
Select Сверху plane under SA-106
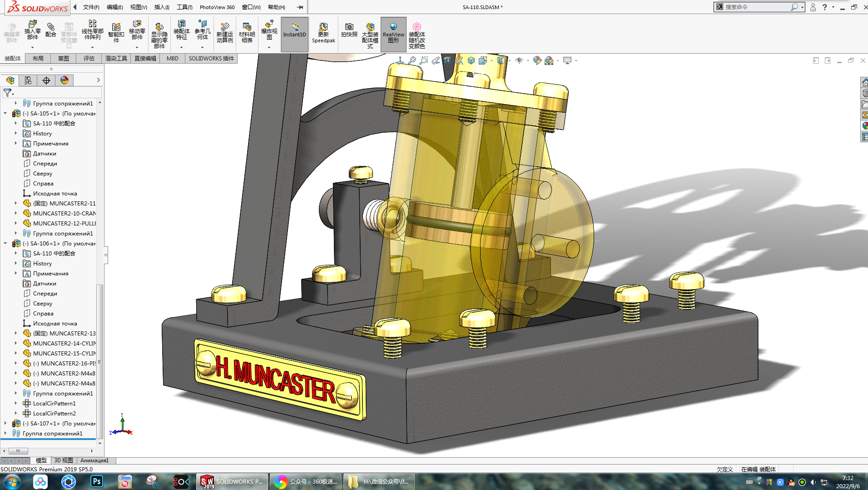tap(42, 303)
